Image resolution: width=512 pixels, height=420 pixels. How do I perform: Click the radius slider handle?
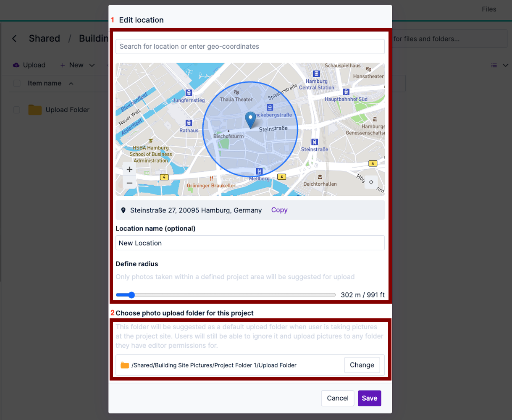tap(132, 295)
